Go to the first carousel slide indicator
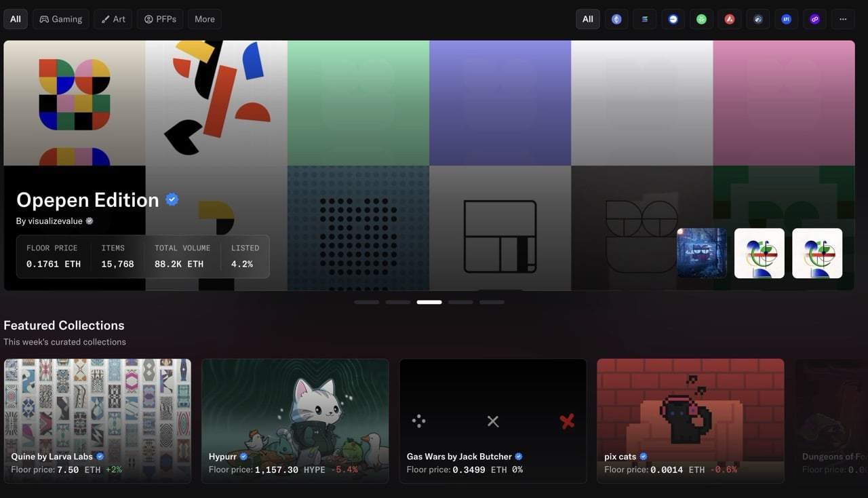The image size is (868, 498). tap(367, 302)
